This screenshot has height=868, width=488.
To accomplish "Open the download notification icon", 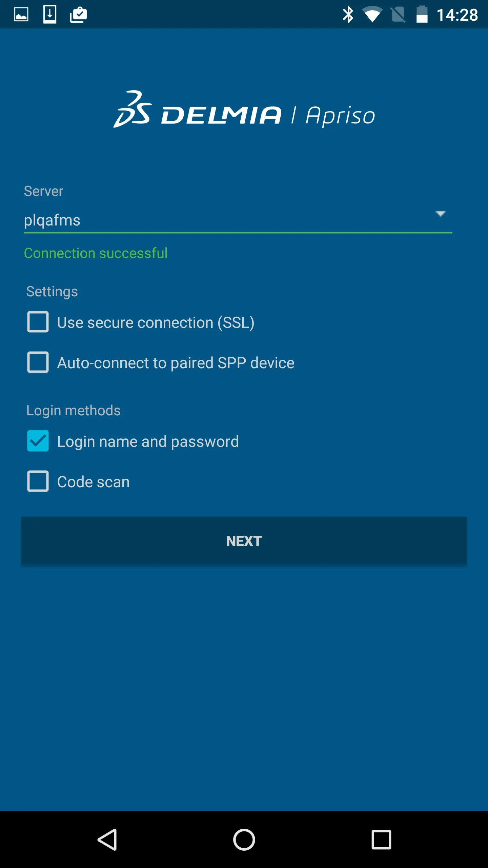I will (x=50, y=15).
